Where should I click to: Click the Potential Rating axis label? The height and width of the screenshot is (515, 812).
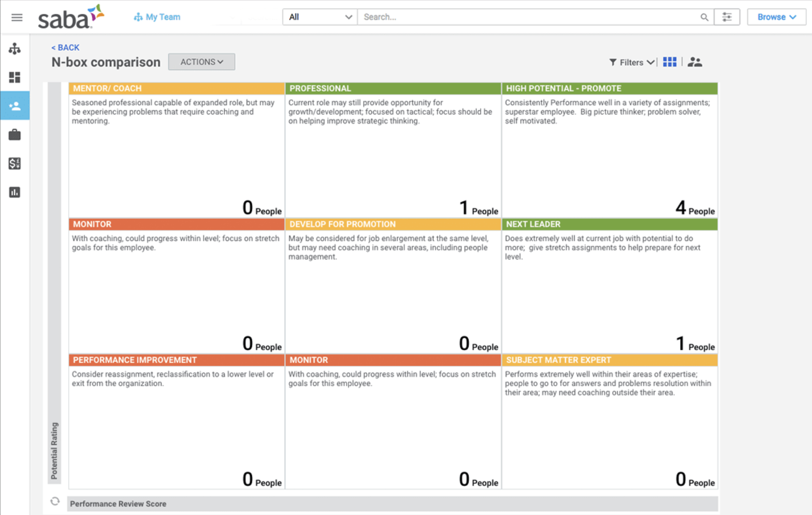coord(54,451)
